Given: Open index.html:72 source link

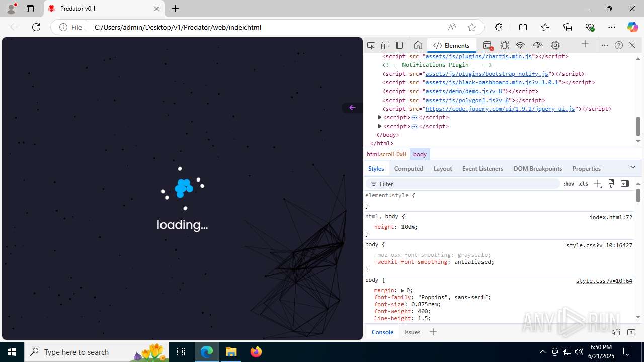Looking at the screenshot, I should (611, 217).
